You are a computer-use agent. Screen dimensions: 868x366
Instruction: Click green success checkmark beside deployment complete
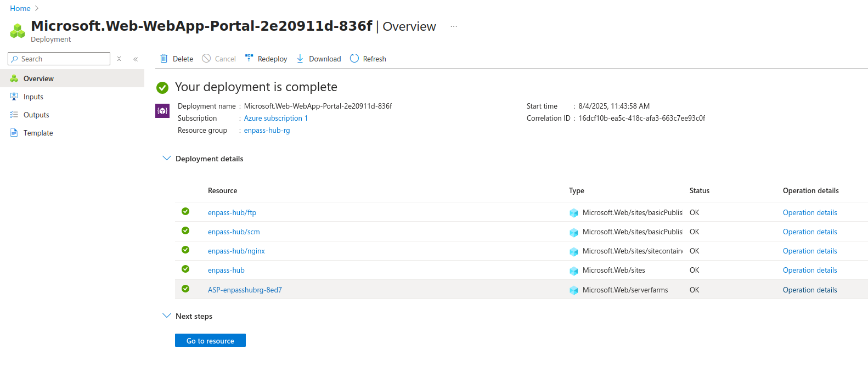pyautogui.click(x=162, y=87)
